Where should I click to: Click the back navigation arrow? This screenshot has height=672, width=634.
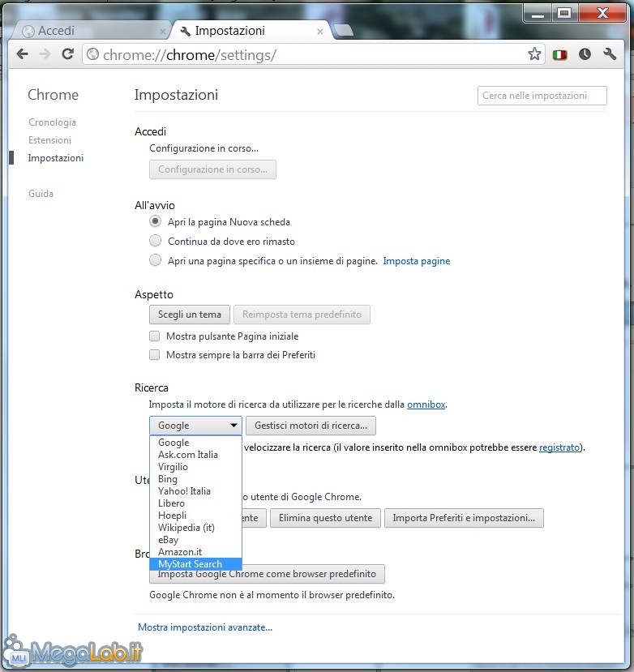[x=22, y=54]
